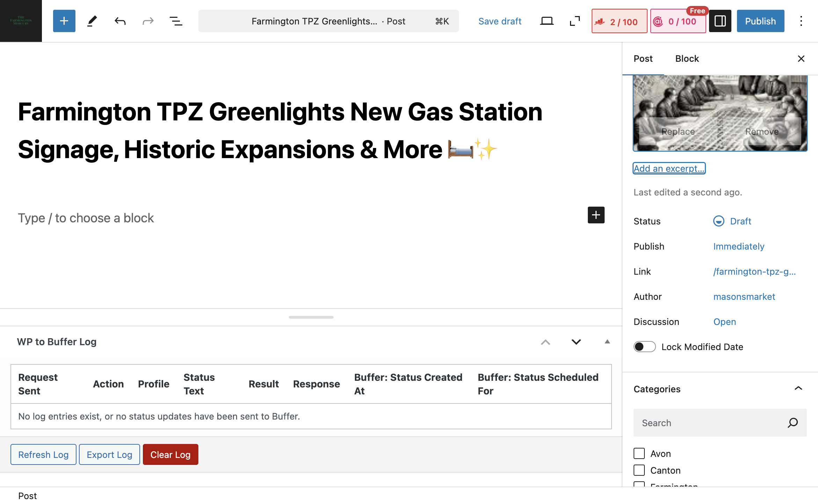Toggle fullscreen expand icon
The image size is (818, 504).
click(x=575, y=21)
